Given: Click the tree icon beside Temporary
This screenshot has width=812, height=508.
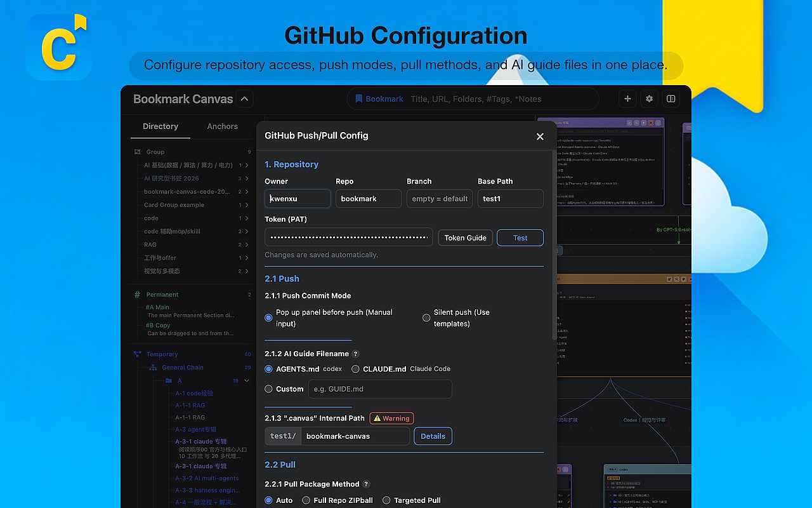Looking at the screenshot, I should (137, 354).
